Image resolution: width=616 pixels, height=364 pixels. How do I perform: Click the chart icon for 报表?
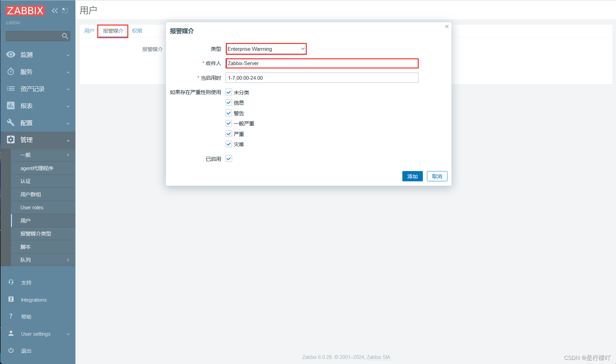pos(11,106)
